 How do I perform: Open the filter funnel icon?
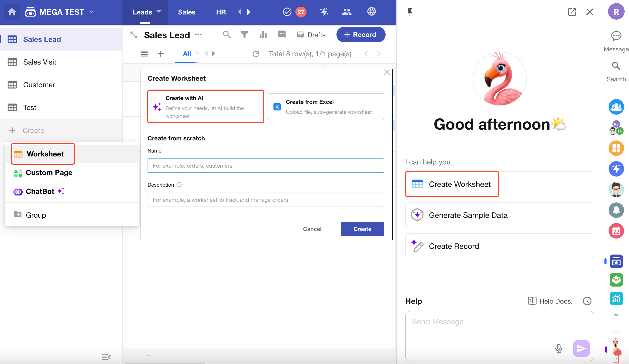[x=244, y=35]
